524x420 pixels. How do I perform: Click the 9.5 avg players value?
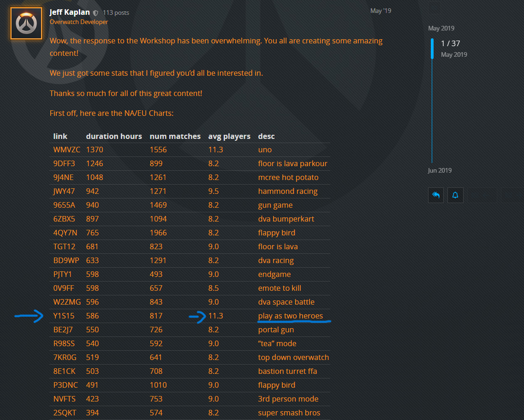[x=214, y=191]
